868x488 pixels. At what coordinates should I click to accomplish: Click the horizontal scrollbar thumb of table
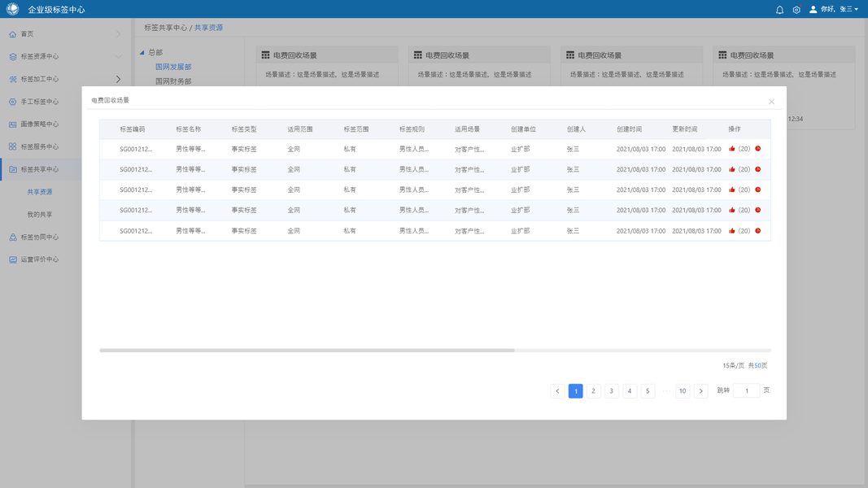[308, 351]
